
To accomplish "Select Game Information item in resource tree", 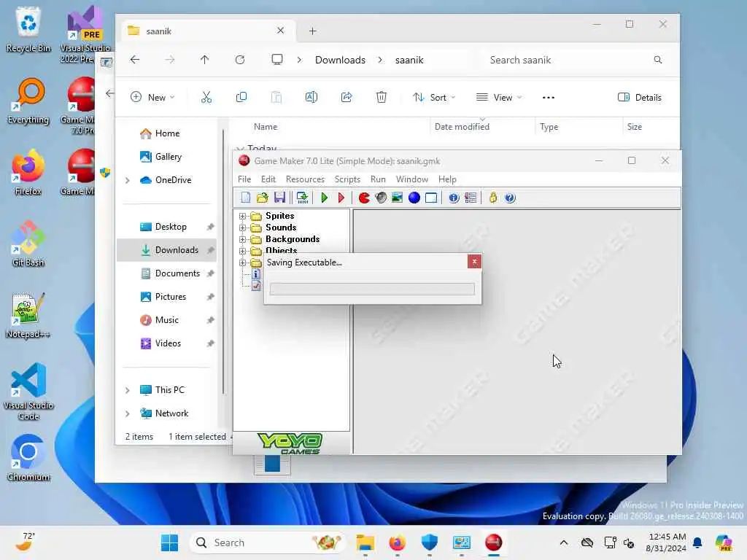I will (256, 274).
